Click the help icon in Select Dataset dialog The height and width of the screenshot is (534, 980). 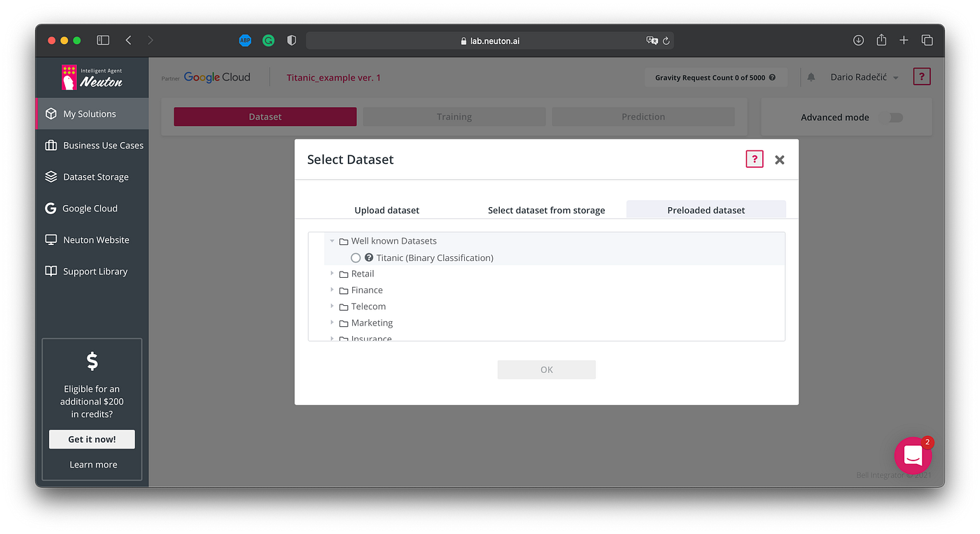tap(754, 159)
